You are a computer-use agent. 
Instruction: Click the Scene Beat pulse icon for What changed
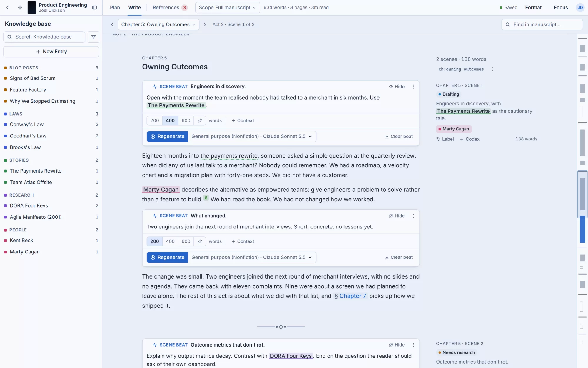[x=155, y=216]
